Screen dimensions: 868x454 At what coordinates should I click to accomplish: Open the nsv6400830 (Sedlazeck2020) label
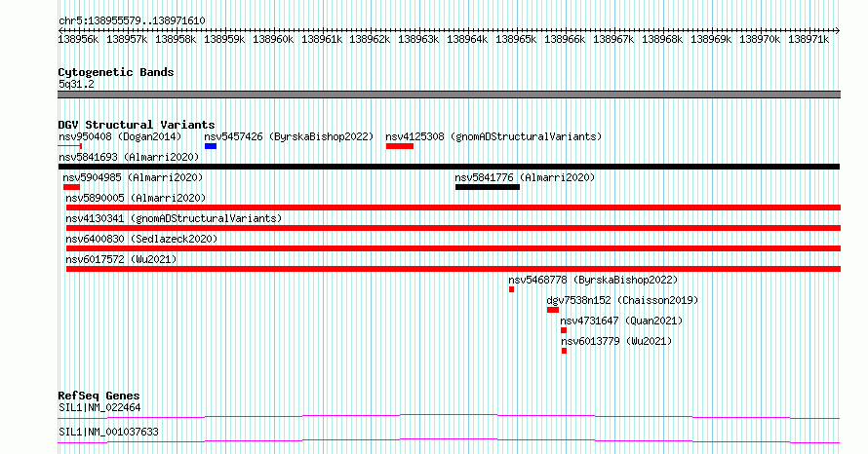pos(141,239)
